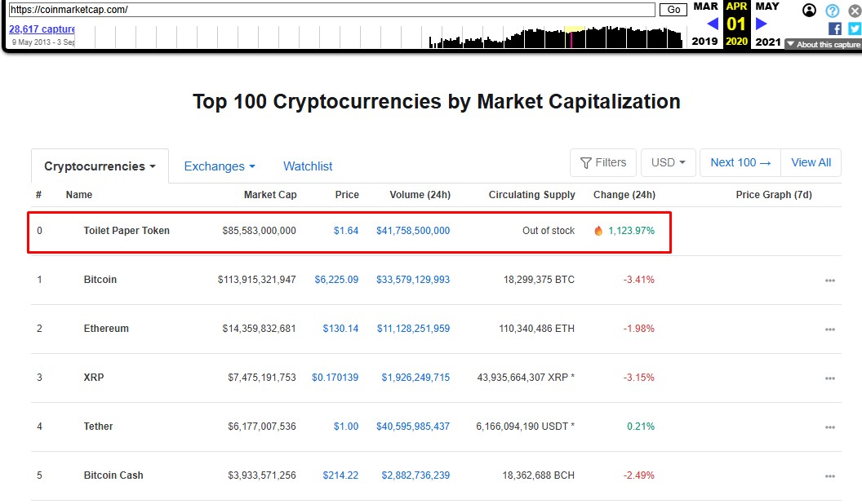Open the 28,617 captures link
Screen dimensions: 862x504
(42, 29)
